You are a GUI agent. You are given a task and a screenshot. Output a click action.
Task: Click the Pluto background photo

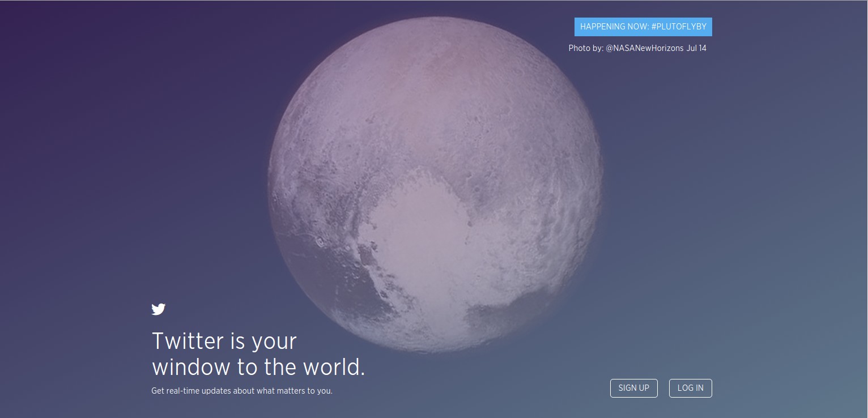click(x=435, y=184)
